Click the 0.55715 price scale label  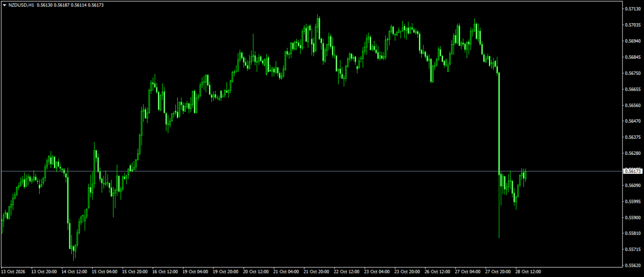[x=633, y=249]
